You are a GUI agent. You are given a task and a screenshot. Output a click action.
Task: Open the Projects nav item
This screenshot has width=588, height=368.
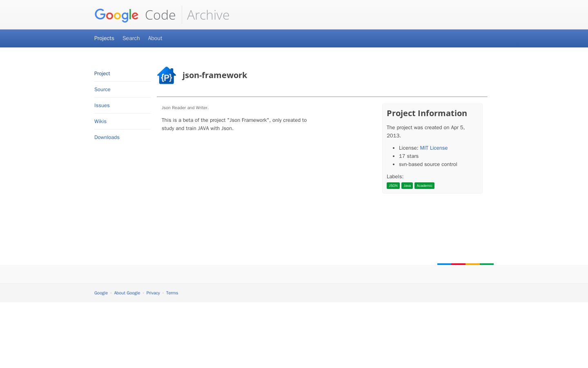point(104,38)
